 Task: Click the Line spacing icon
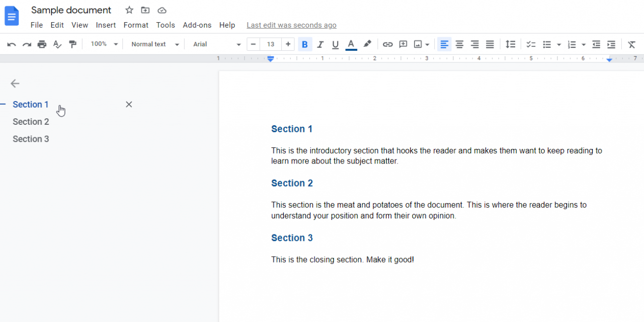tap(510, 44)
